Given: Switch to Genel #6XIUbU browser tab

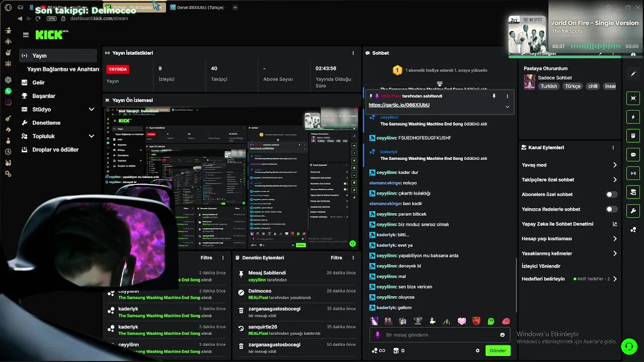Looking at the screenshot, I should click(x=198, y=8).
